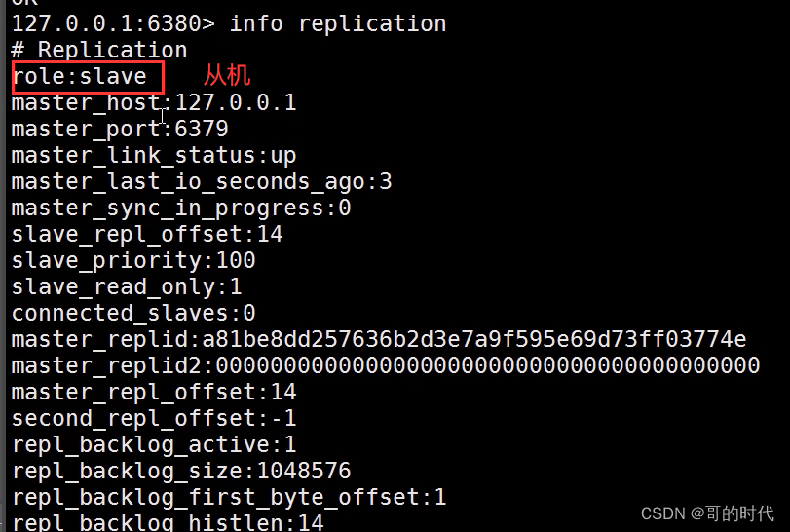The image size is (790, 532).
Task: Select the master_last_io_seconds_ago:3 line
Action: pos(202,181)
